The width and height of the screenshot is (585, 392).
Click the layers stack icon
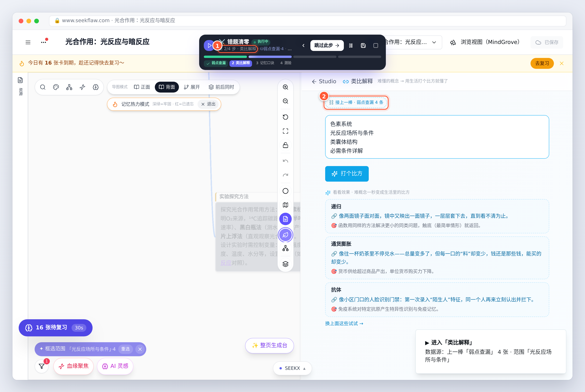[x=285, y=264]
